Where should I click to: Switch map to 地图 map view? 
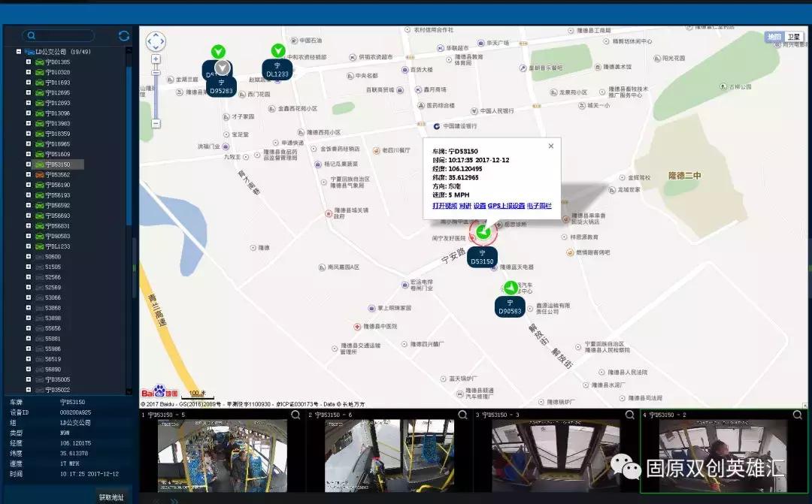pyautogui.click(x=774, y=37)
